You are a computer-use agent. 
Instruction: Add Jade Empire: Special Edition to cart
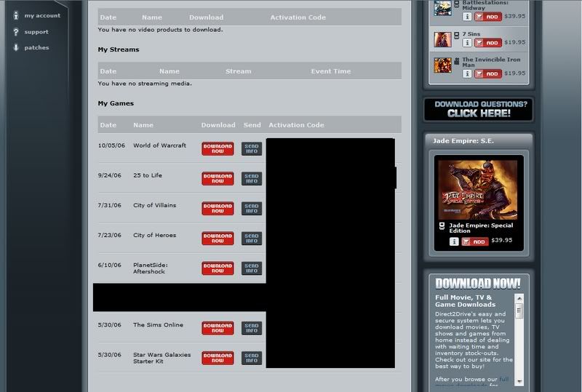point(475,241)
